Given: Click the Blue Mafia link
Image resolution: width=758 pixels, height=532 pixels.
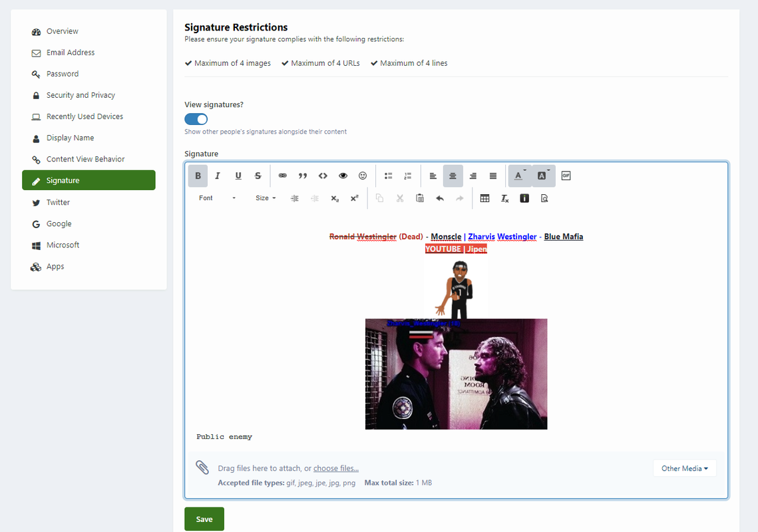Looking at the screenshot, I should (x=564, y=237).
